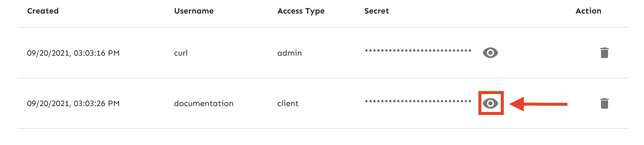Delete the documentation credential via trash icon
Image resolution: width=644 pixels, height=145 pixels.
coord(604,103)
